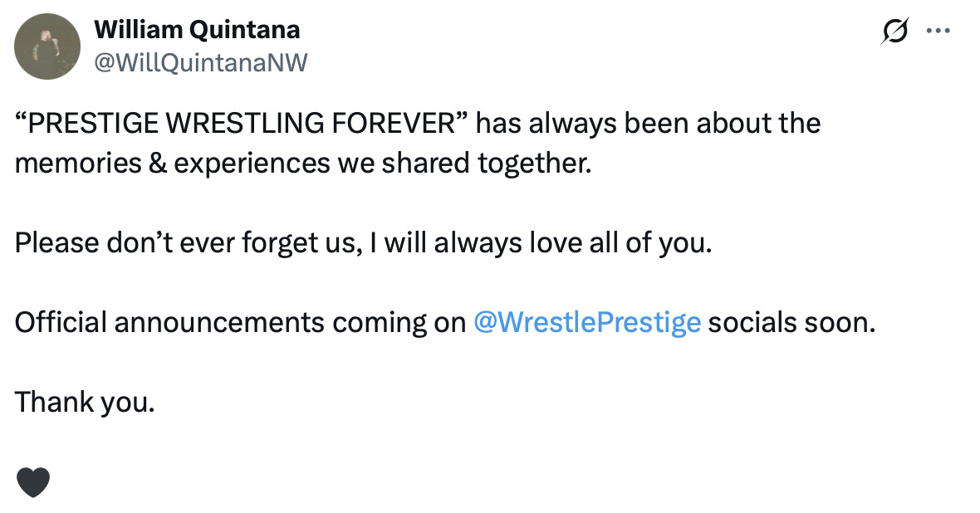Image resolution: width=980 pixels, height=513 pixels.
Task: Click the "memories & experiences we shared together" line
Action: [x=303, y=163]
